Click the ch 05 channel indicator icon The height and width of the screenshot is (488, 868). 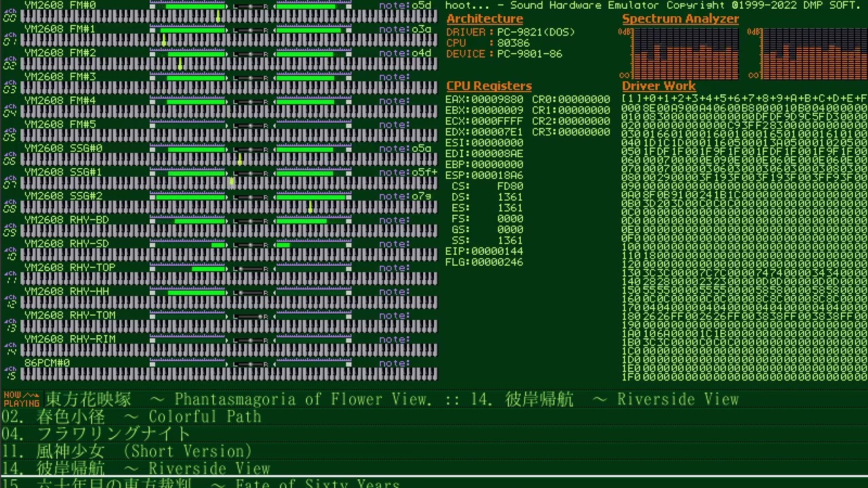[10, 134]
